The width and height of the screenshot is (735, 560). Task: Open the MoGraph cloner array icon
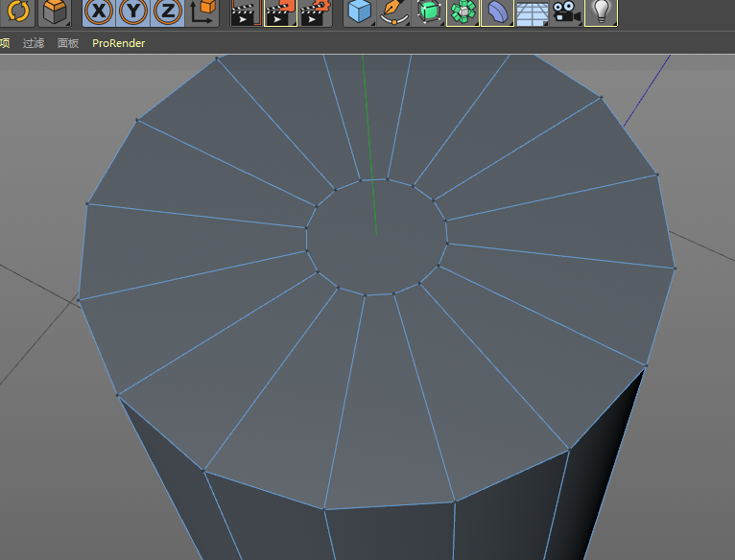[x=462, y=12]
